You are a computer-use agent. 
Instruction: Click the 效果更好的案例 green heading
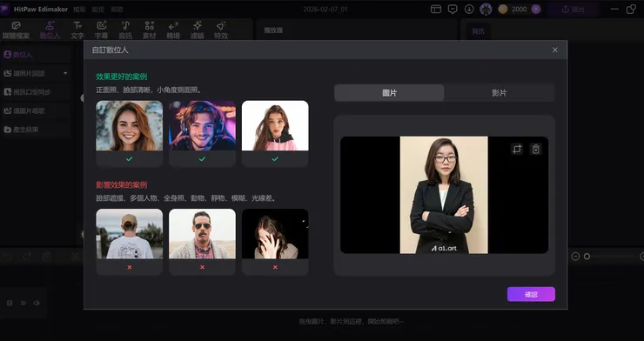122,77
